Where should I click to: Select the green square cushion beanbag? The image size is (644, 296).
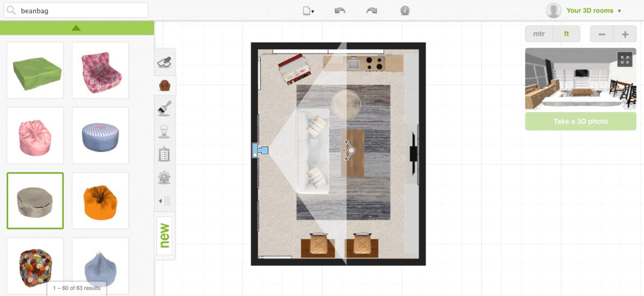35,70
